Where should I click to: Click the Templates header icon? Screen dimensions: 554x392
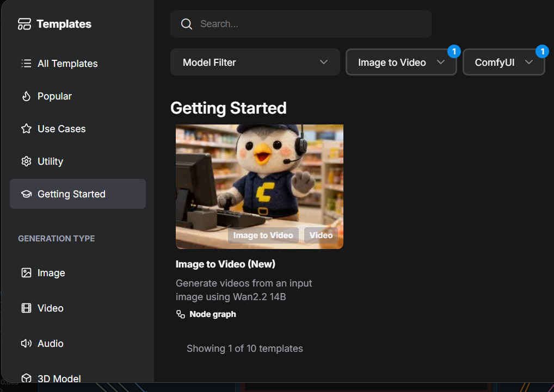pos(24,24)
